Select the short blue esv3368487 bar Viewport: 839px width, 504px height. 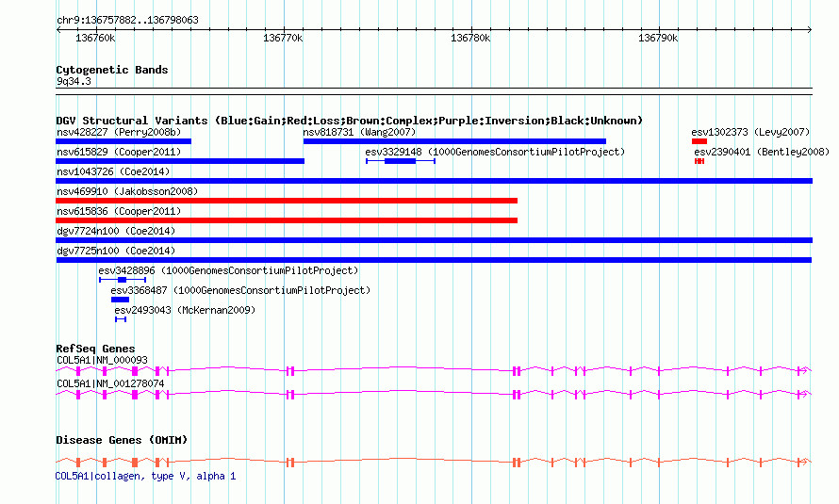click(x=121, y=300)
